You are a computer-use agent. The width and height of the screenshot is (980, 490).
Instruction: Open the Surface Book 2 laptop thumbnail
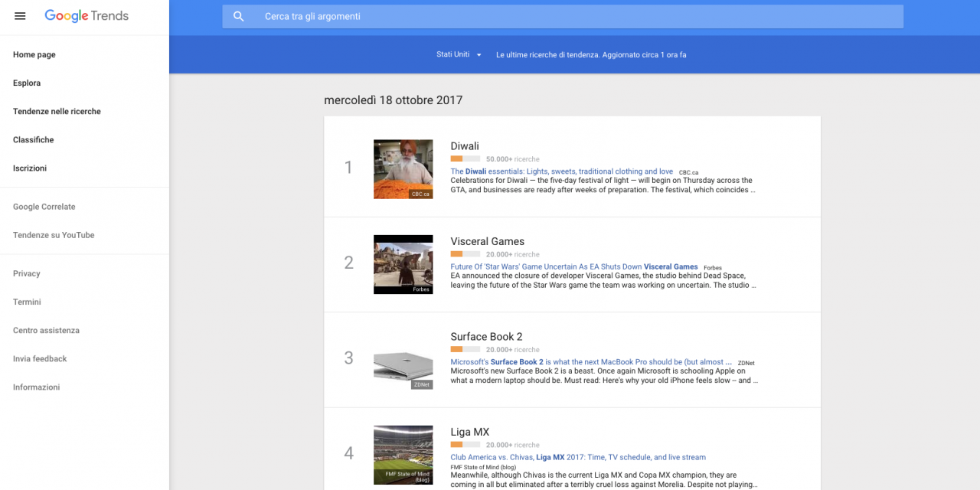(403, 360)
